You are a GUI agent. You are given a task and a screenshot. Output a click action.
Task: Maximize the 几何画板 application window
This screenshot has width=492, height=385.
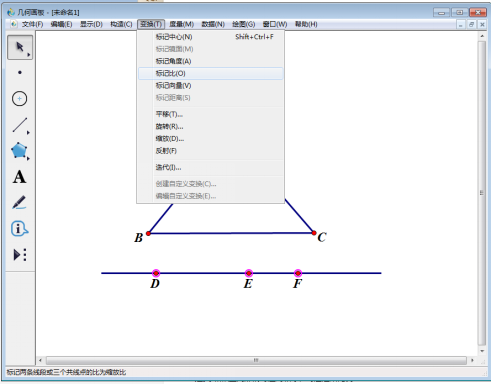(460, 13)
